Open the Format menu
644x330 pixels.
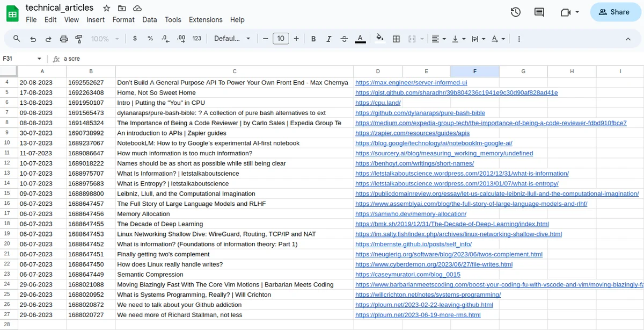123,20
